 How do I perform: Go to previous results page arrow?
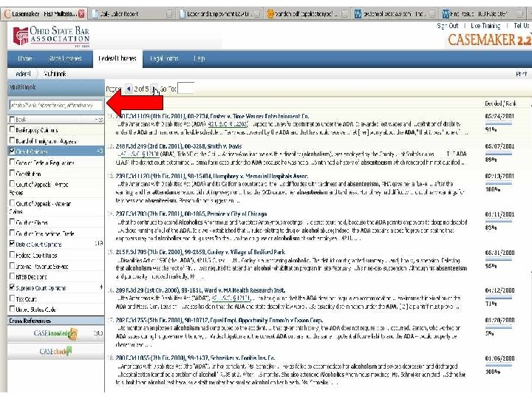pyautogui.click(x=129, y=89)
